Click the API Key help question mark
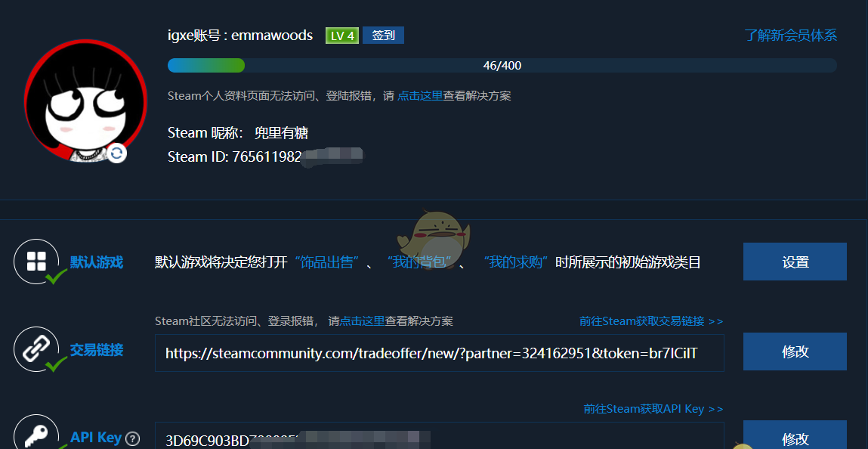The height and width of the screenshot is (449, 868). 132,439
